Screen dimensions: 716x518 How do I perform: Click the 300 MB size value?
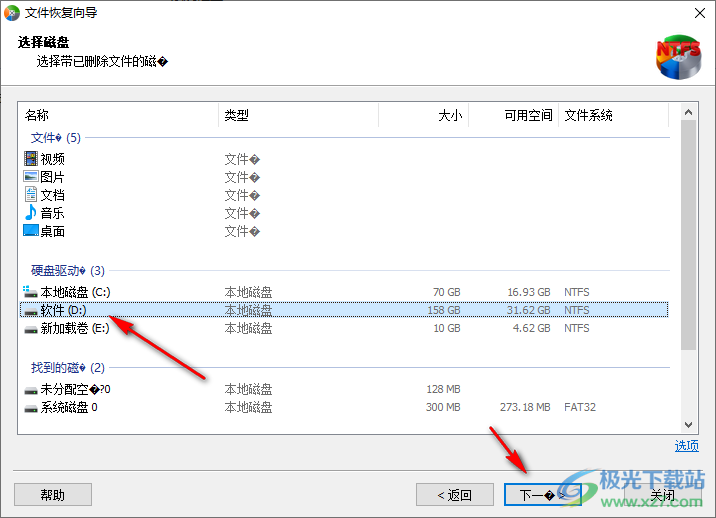[x=443, y=407]
